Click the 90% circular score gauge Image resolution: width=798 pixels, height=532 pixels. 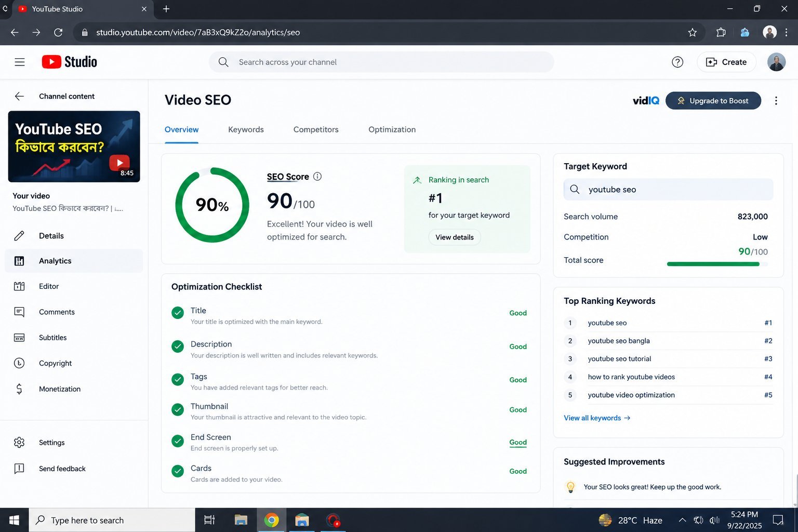tap(212, 205)
